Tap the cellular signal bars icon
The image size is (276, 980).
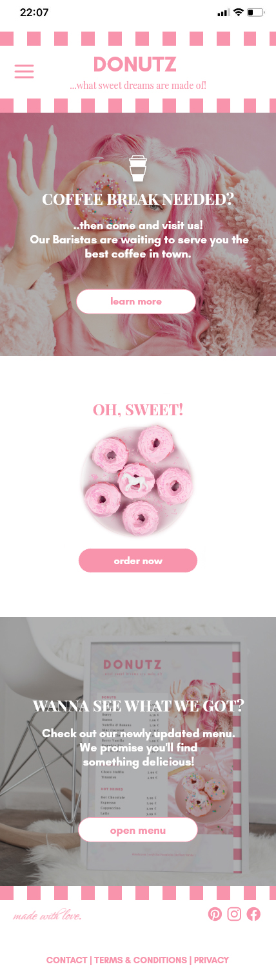tap(224, 13)
